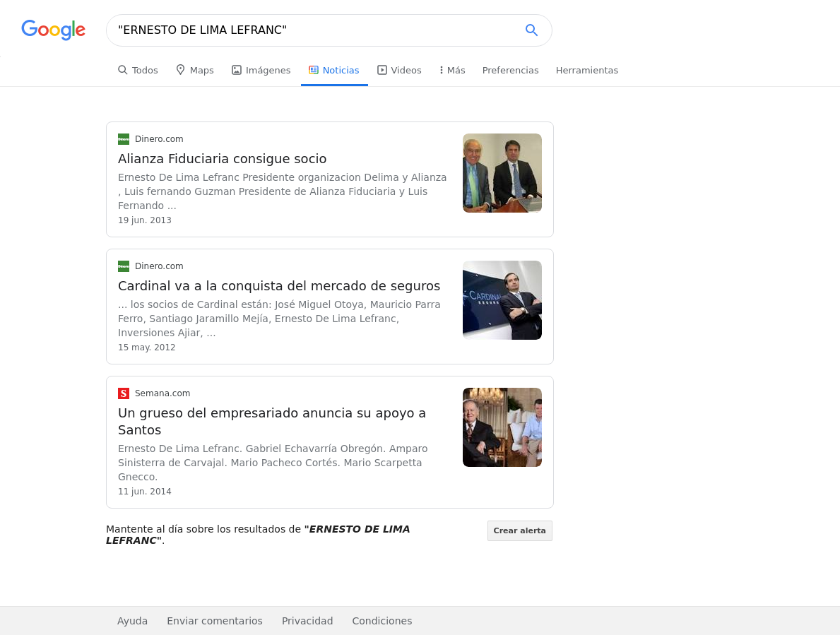
Task: Open the Herramientas options
Action: click(x=586, y=70)
